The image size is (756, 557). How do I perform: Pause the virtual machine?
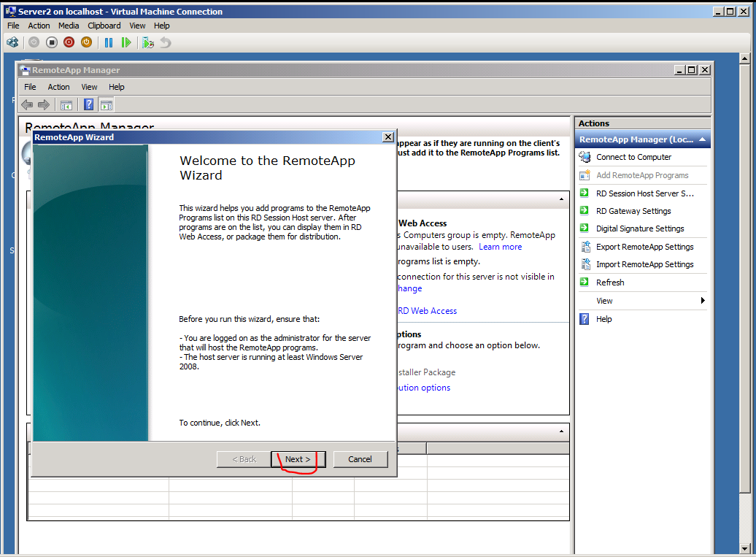click(x=109, y=43)
